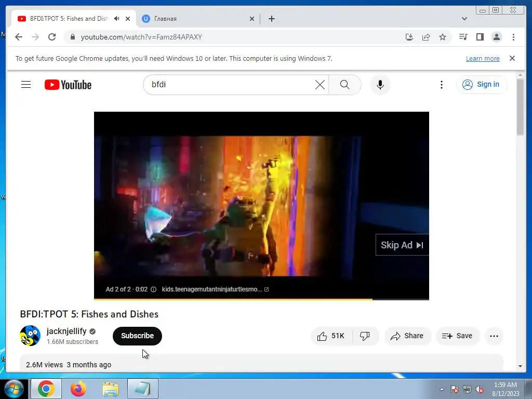Open ad info circle icon
This screenshot has height=399, width=532.
[153, 289]
